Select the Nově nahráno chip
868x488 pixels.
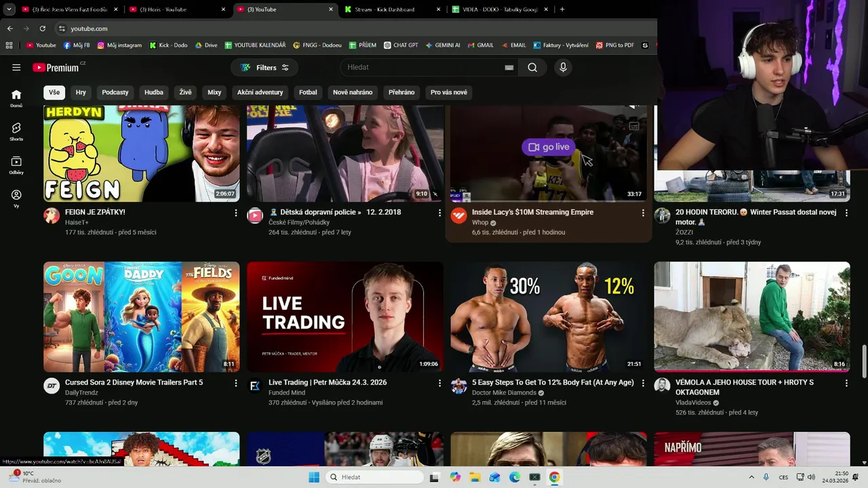[353, 92]
